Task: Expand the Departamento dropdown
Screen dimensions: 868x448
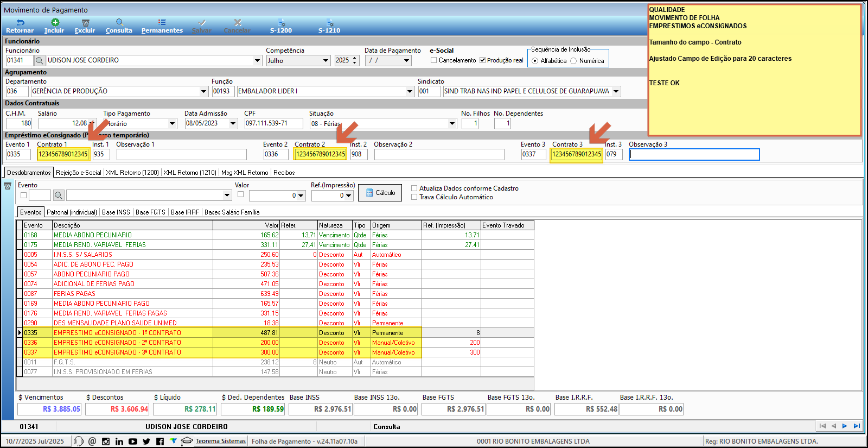Action: pos(203,91)
